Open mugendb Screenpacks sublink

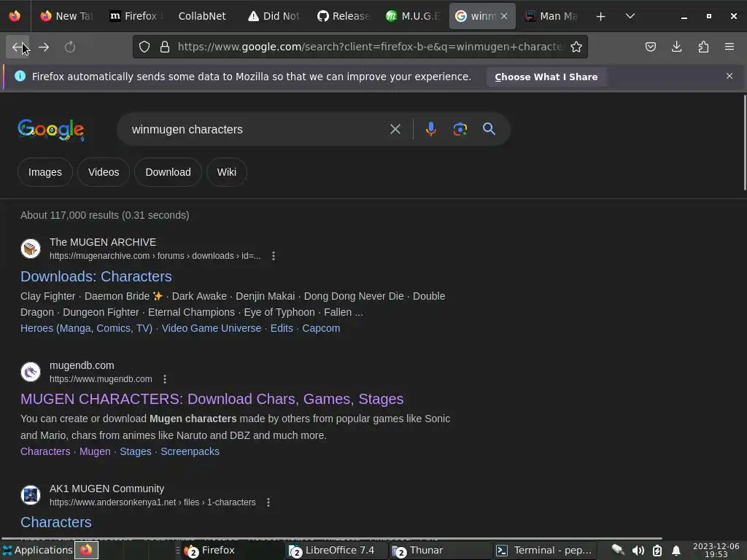click(190, 451)
